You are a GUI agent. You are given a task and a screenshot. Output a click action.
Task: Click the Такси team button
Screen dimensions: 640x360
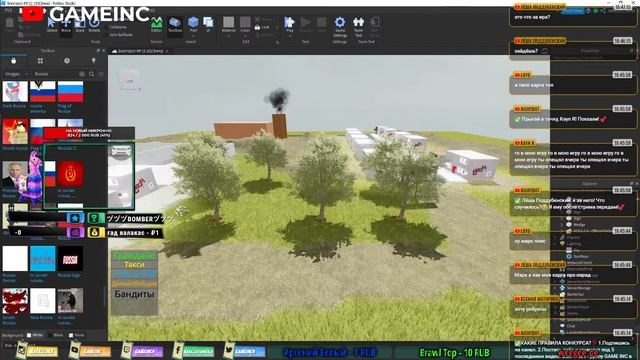[x=134, y=264]
